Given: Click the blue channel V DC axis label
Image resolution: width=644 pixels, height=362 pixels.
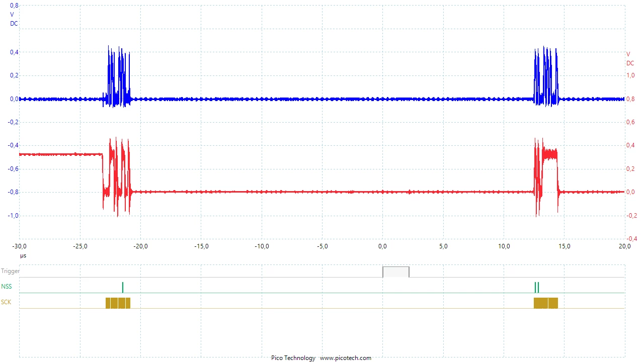Looking at the screenshot, I should 13,19.
